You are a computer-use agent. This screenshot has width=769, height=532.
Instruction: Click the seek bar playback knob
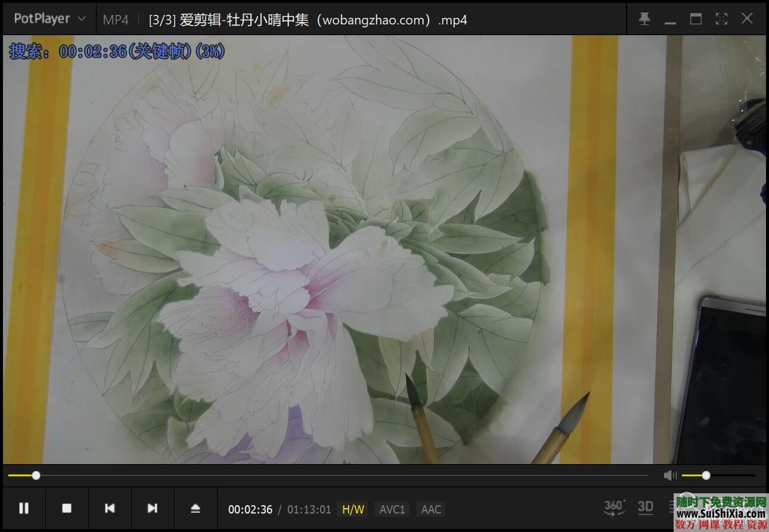click(36, 475)
